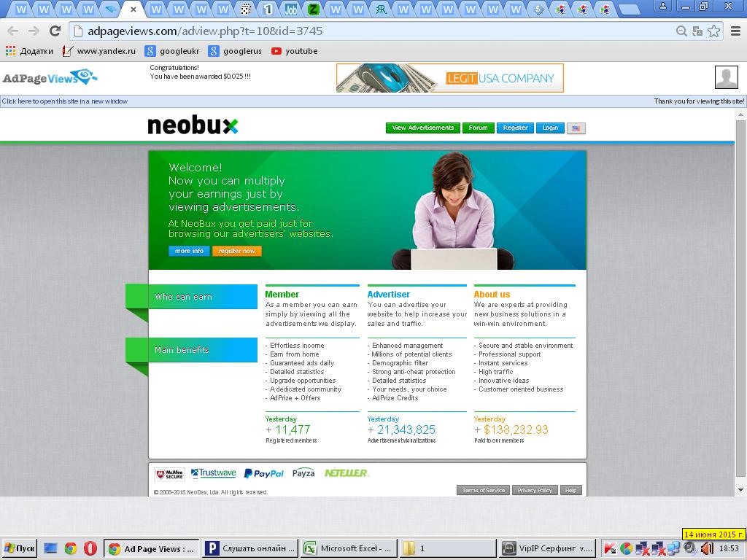Open the NeoBux Forum button
Image resolution: width=747 pixels, height=560 pixels.
[x=478, y=128]
